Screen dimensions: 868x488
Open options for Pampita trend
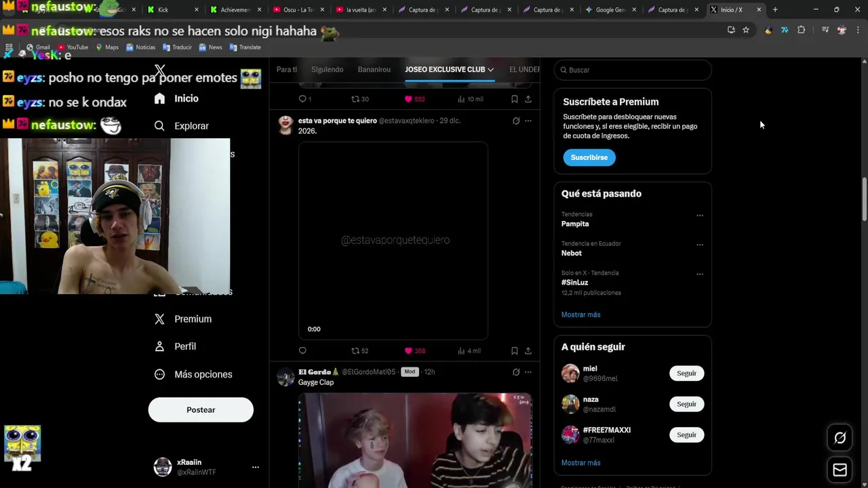click(x=700, y=216)
